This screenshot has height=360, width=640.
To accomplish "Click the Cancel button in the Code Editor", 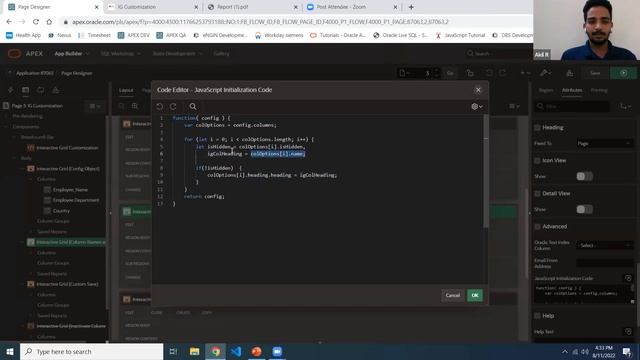I will pyautogui.click(x=453, y=295).
